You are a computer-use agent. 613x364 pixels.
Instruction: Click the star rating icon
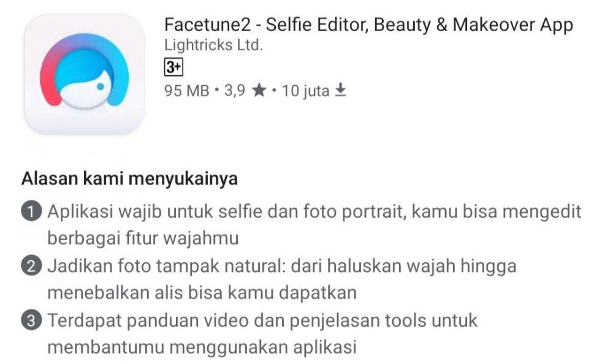(259, 91)
